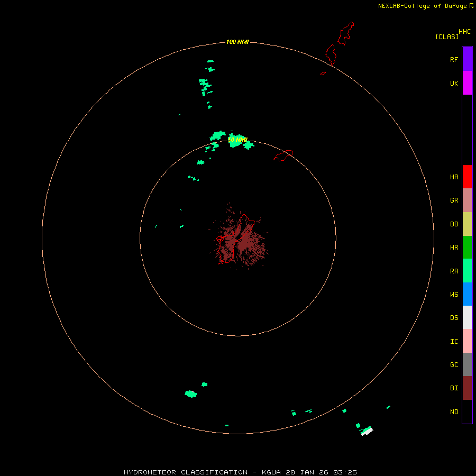This screenshot has height=476, width=476.
Task: Select the GR pink-brown legend swatch
Action: coord(467,200)
